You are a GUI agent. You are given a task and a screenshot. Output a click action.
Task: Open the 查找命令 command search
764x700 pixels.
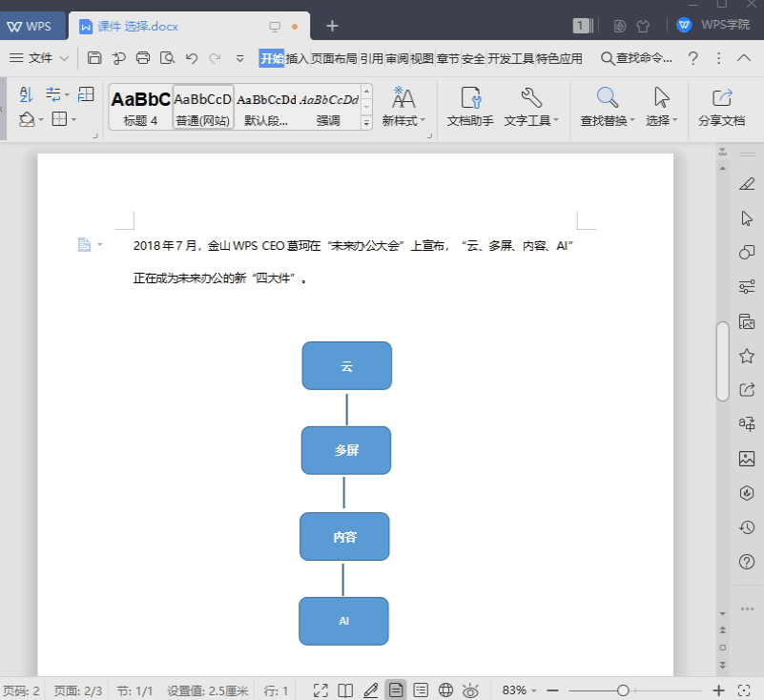pyautogui.click(x=636, y=58)
